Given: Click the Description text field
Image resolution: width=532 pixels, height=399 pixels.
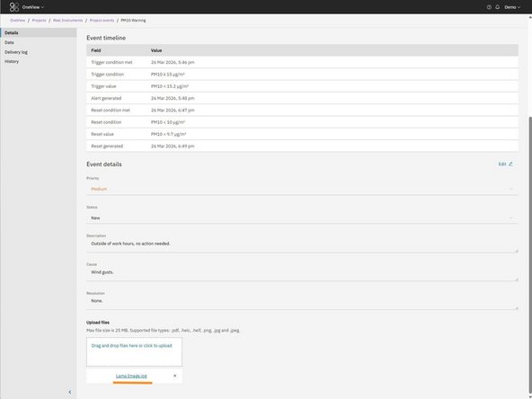Looking at the screenshot, I should pos(302,245).
